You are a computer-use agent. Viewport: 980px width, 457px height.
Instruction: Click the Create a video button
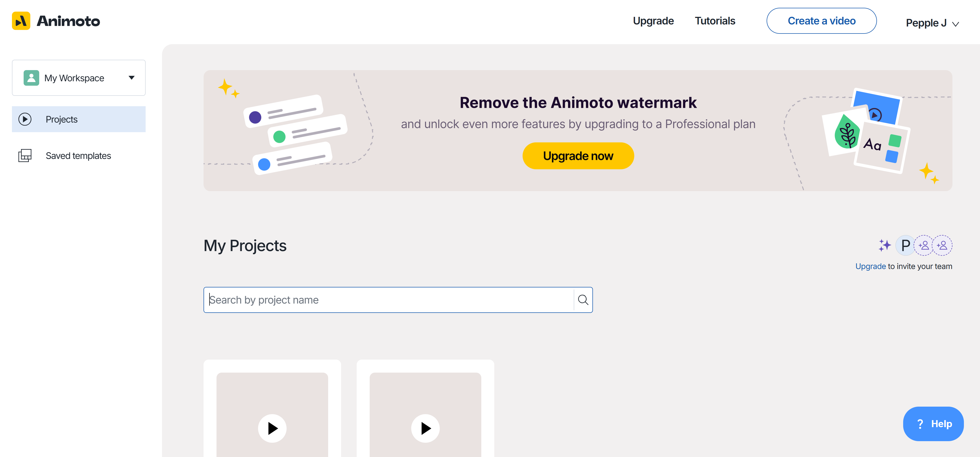[821, 21]
